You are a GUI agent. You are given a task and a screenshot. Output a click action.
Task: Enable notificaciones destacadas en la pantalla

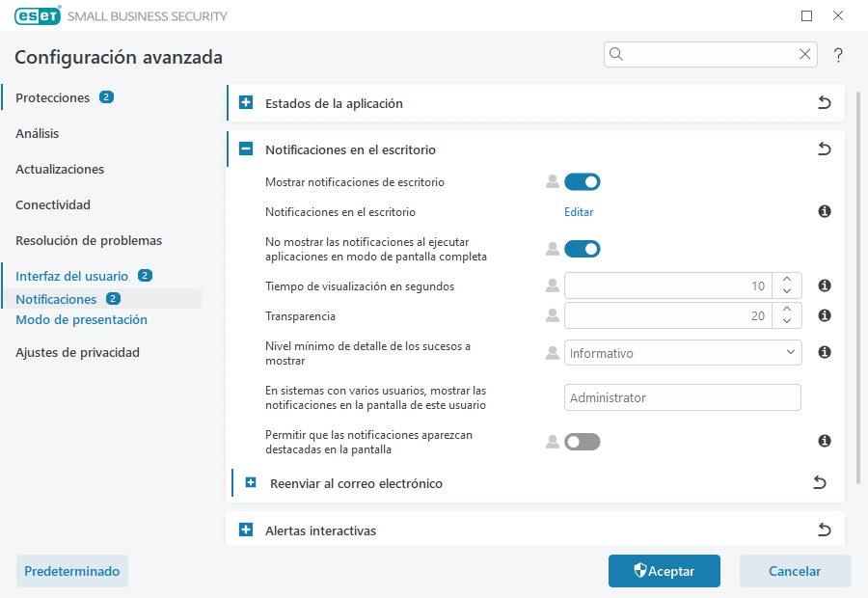583,441
